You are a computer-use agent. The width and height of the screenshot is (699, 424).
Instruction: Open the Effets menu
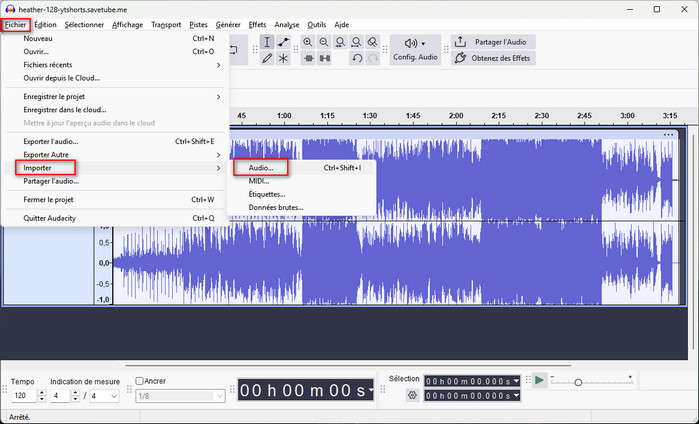pos(257,25)
